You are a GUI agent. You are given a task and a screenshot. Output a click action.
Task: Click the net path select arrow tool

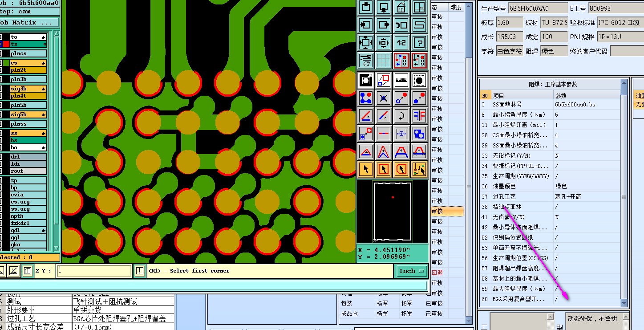click(419, 169)
